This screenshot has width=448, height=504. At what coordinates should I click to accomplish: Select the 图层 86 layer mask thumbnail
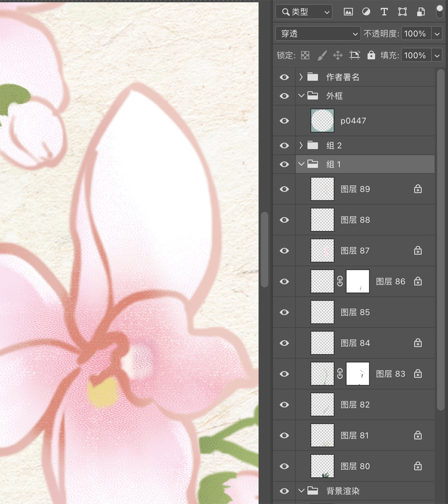click(x=357, y=281)
